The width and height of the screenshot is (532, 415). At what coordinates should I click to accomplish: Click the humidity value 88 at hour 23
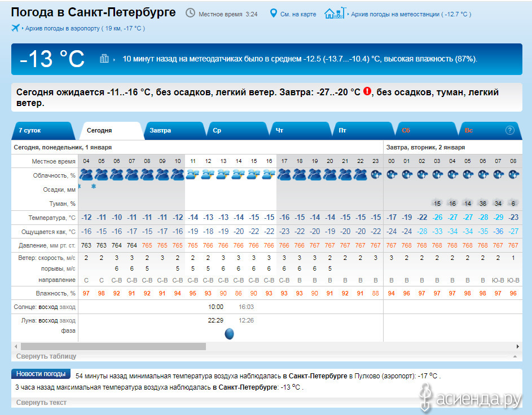375,293
